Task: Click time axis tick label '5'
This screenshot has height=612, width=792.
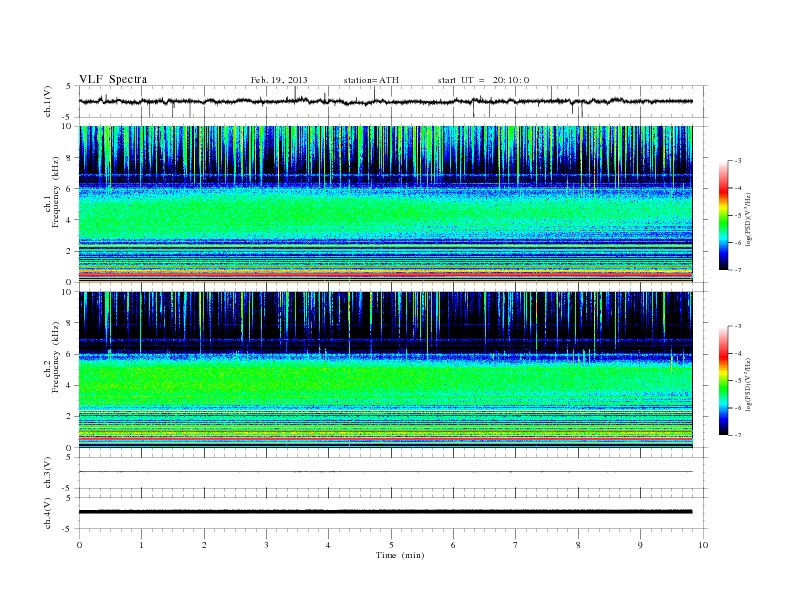Action: click(391, 545)
